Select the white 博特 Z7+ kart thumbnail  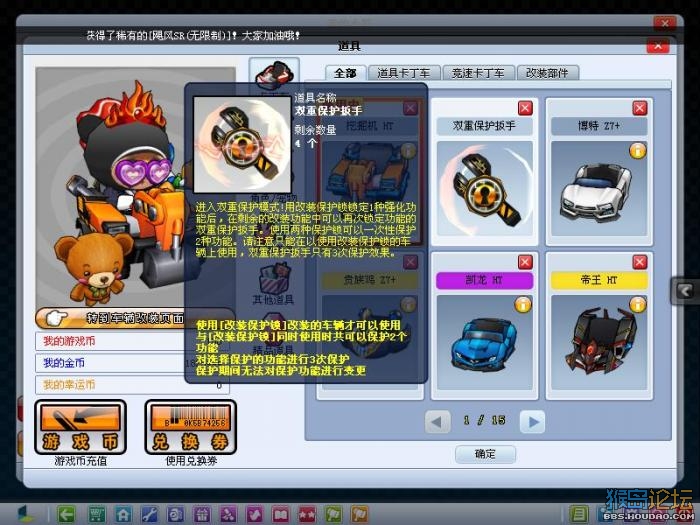click(599, 189)
